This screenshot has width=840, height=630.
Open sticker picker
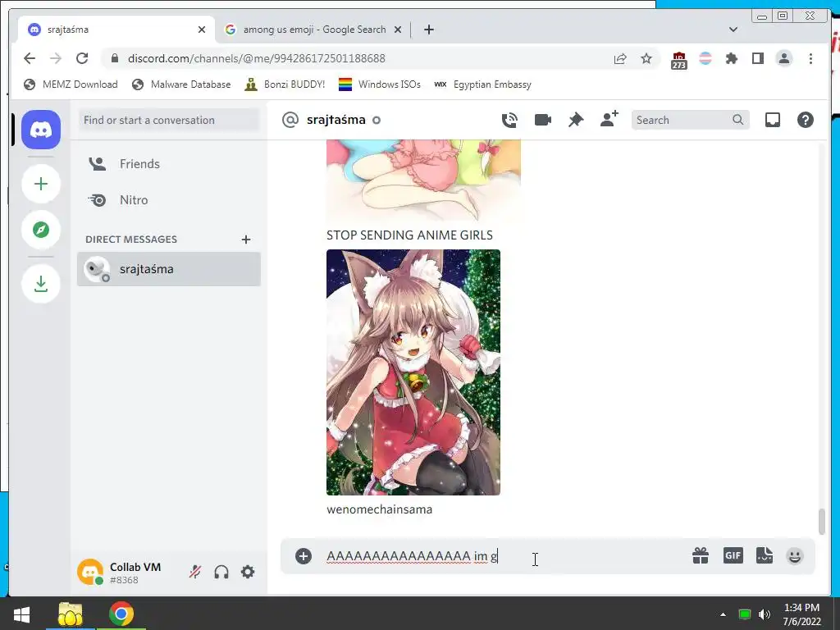click(764, 555)
